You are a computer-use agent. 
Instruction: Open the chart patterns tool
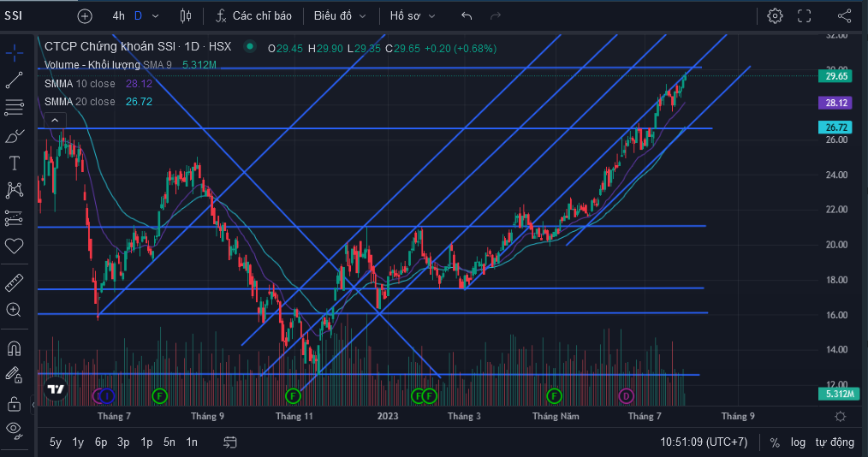tap(14, 190)
